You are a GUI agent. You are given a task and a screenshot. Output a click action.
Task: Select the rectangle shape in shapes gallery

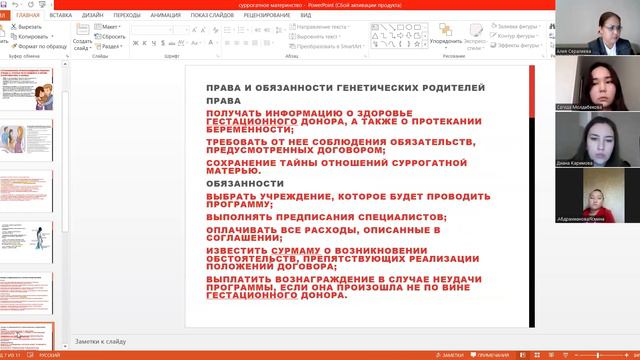pos(400,27)
